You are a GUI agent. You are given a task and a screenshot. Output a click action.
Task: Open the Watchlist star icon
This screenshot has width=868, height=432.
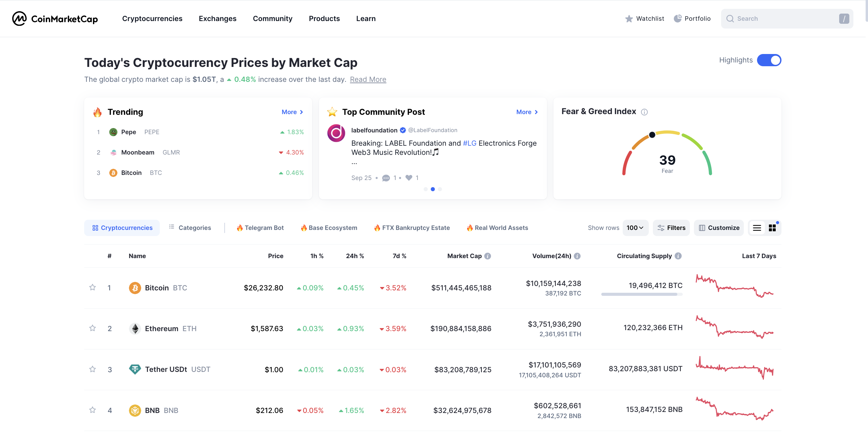point(629,19)
